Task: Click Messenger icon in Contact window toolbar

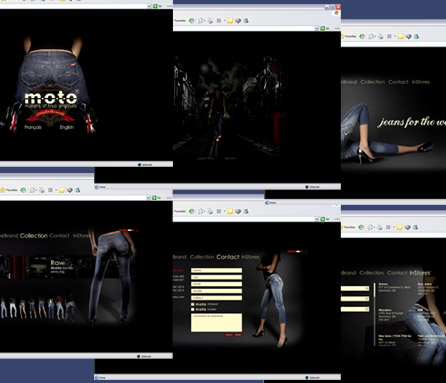Action: 246,211
